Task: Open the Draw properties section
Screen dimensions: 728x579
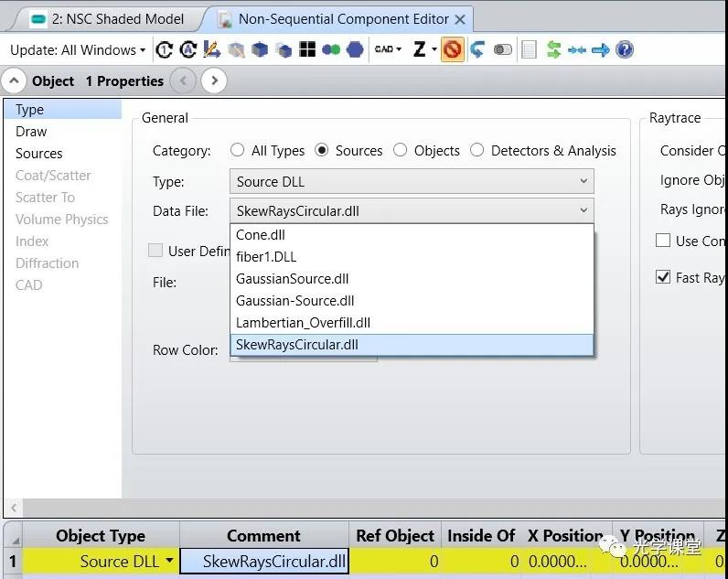Action: (x=31, y=132)
